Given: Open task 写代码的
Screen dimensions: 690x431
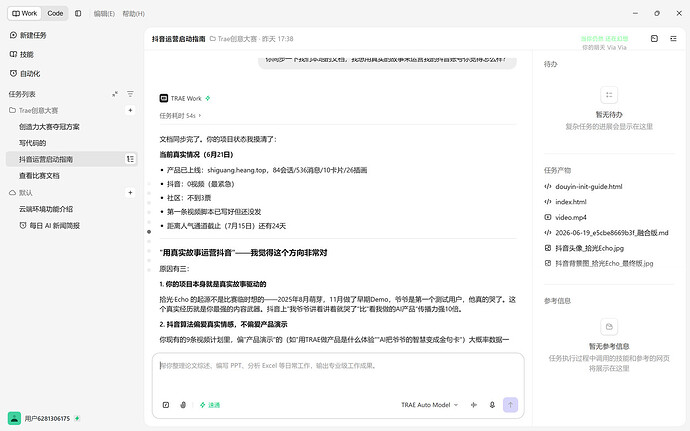Looking at the screenshot, I should click(x=33, y=143).
